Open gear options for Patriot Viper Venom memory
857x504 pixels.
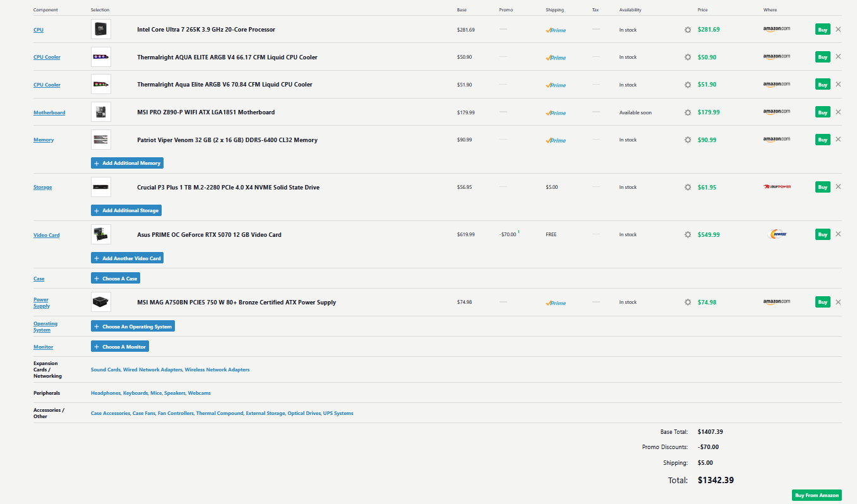tap(688, 140)
